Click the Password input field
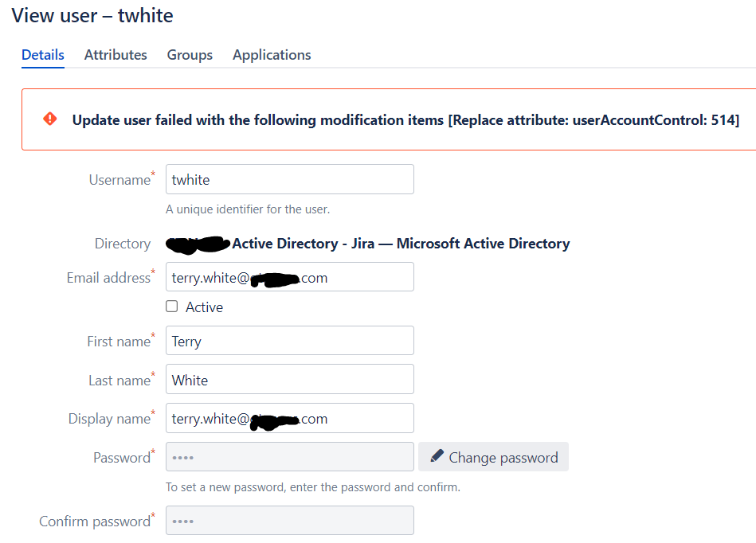The height and width of the screenshot is (543, 756). click(290, 457)
